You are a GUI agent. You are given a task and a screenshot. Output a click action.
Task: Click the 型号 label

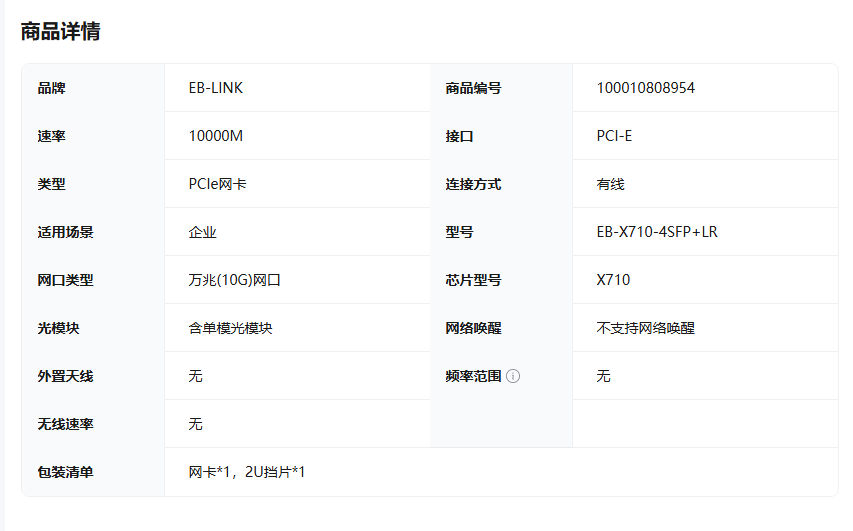pos(459,232)
